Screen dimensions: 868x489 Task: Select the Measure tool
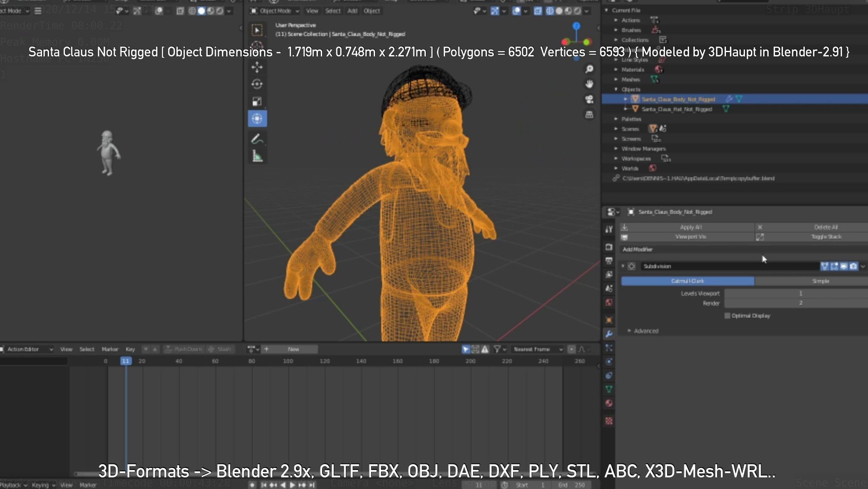(257, 156)
